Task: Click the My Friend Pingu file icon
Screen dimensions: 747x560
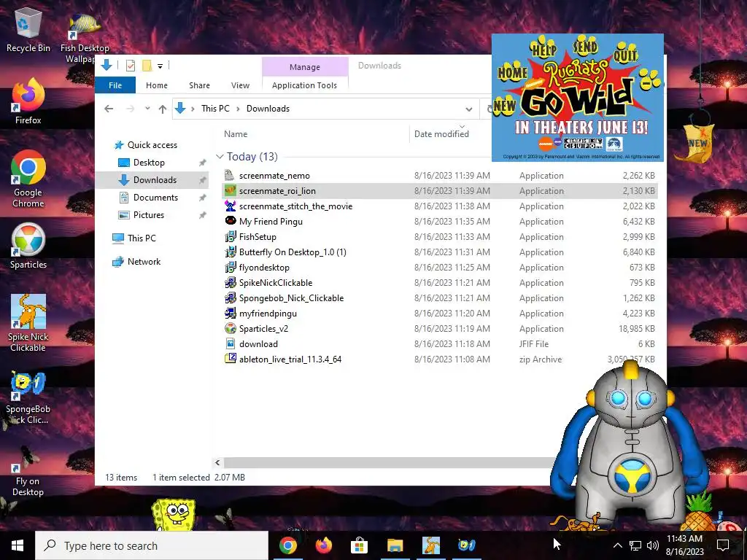Action: [x=230, y=221]
